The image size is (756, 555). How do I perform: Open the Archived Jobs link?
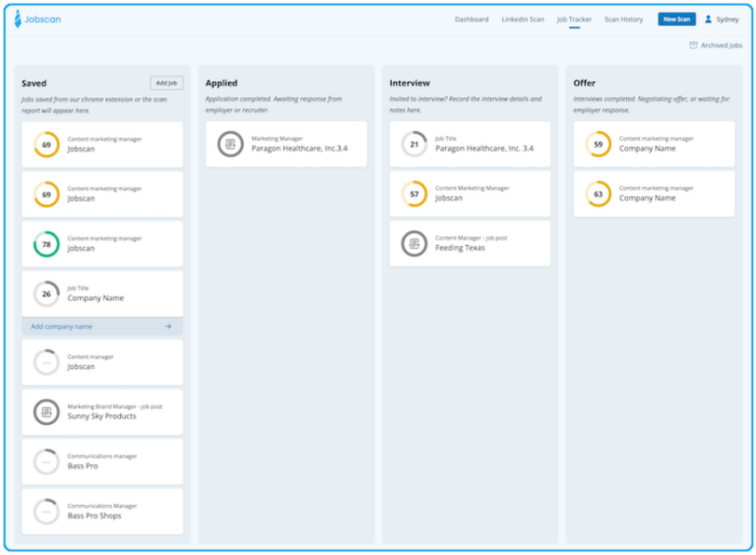pyautogui.click(x=722, y=45)
